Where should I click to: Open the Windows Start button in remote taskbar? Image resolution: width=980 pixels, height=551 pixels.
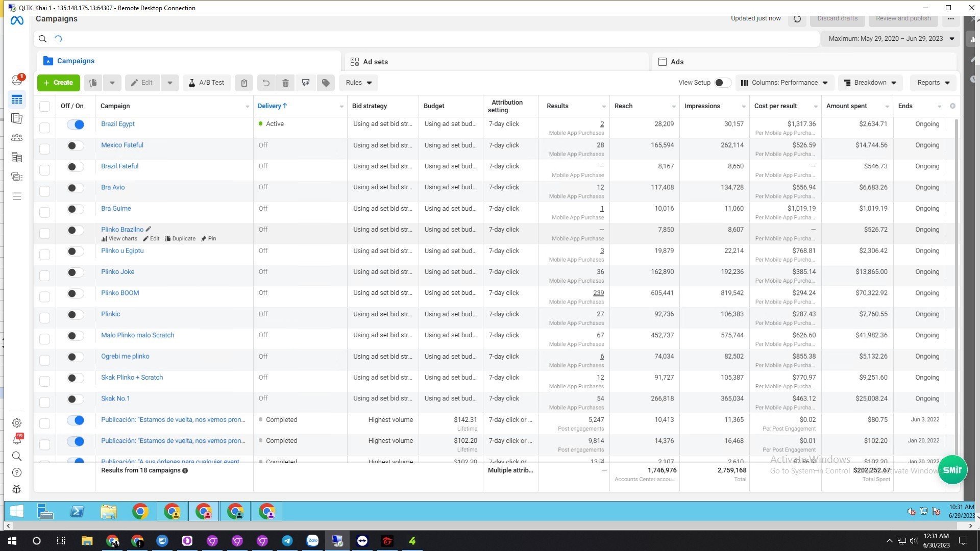pos(17,511)
